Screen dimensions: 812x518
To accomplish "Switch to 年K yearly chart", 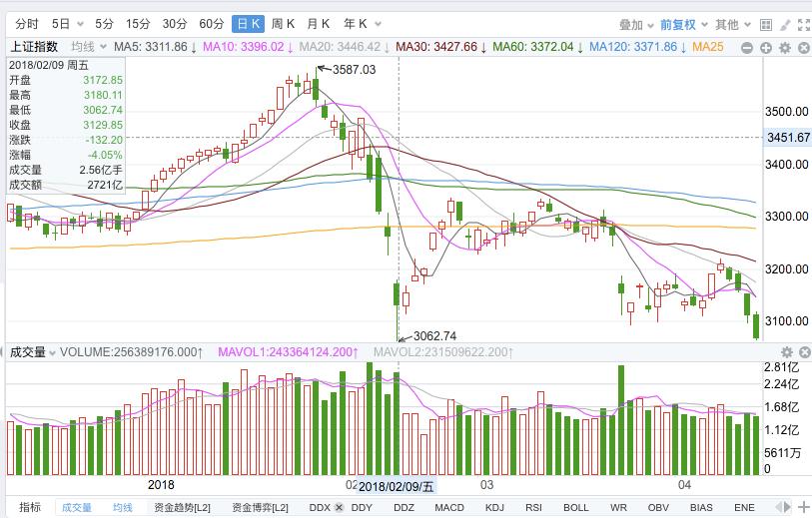I will (356, 24).
